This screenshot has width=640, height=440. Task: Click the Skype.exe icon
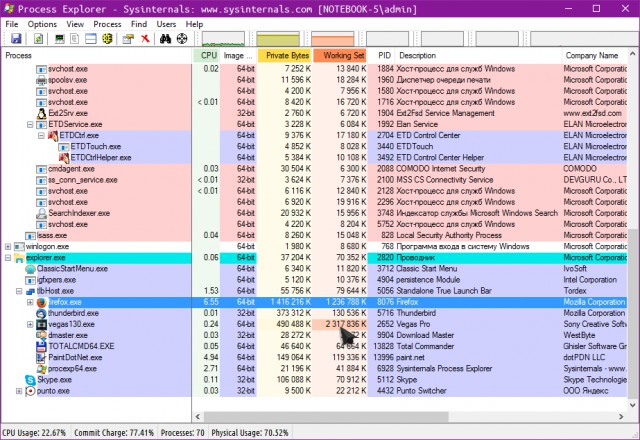30,380
